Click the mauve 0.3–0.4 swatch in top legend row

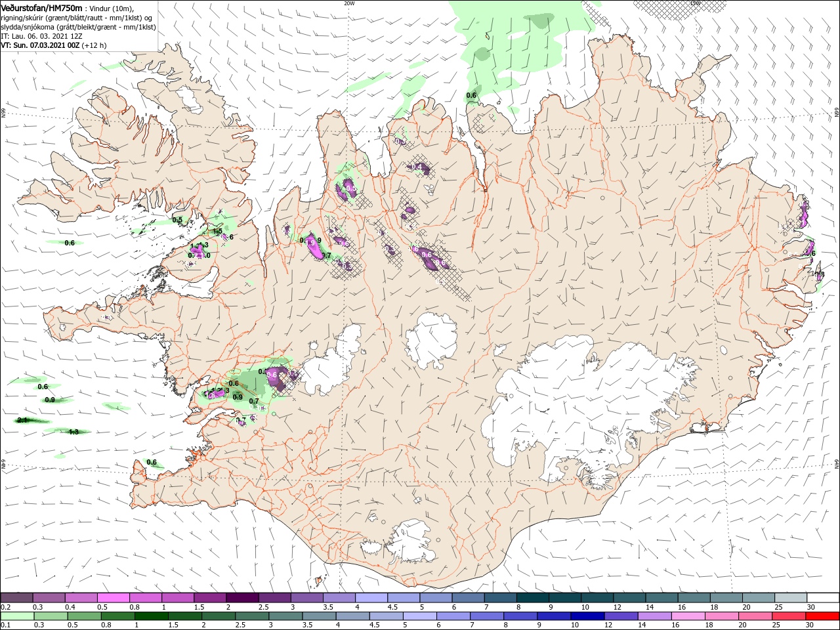[49, 598]
